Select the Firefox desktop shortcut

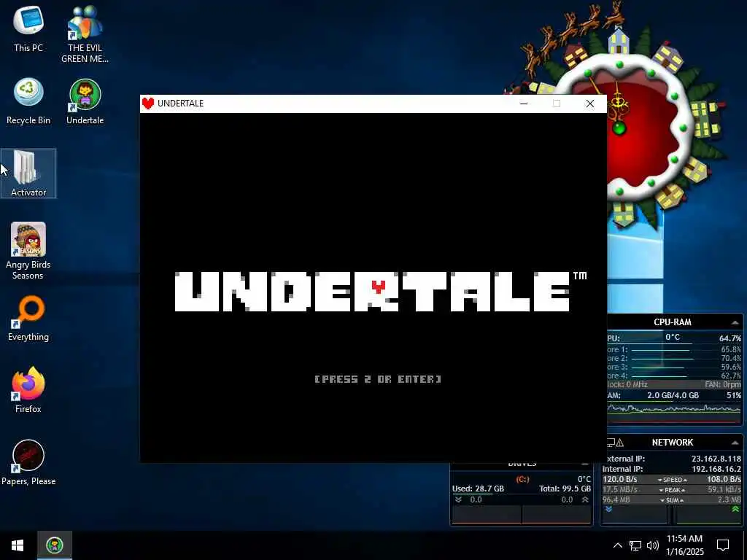pos(28,390)
